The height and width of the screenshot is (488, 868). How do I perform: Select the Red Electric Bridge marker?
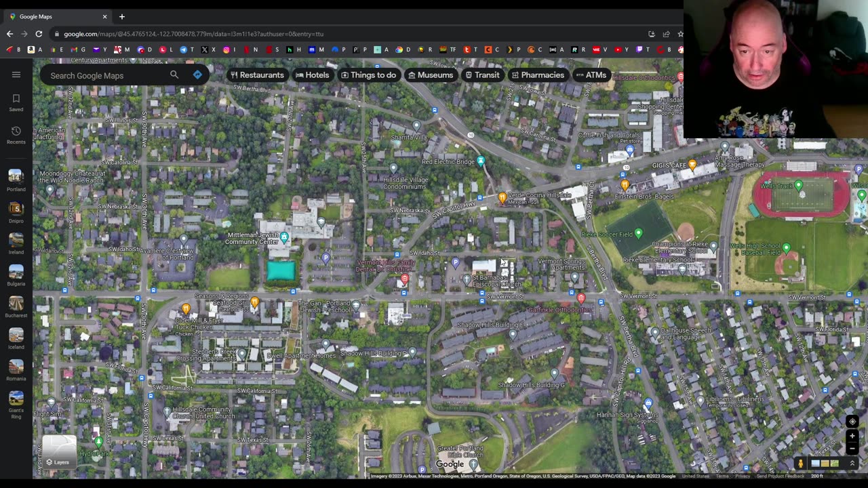click(481, 161)
